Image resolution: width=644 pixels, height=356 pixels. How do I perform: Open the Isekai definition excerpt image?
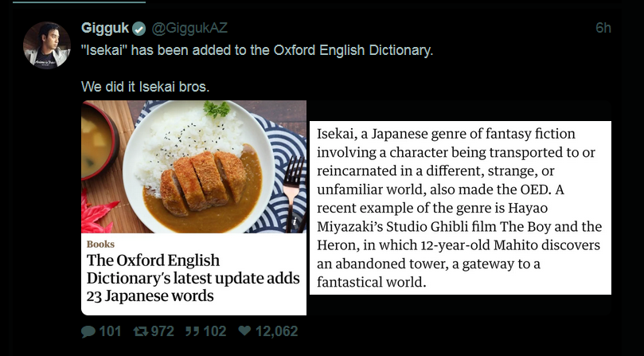click(x=459, y=208)
